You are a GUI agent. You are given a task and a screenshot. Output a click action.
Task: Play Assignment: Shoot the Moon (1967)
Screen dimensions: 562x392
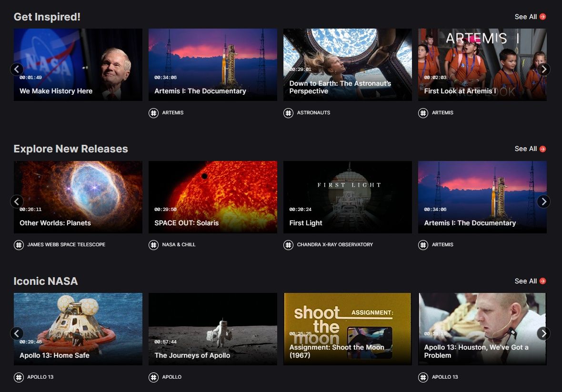347,329
